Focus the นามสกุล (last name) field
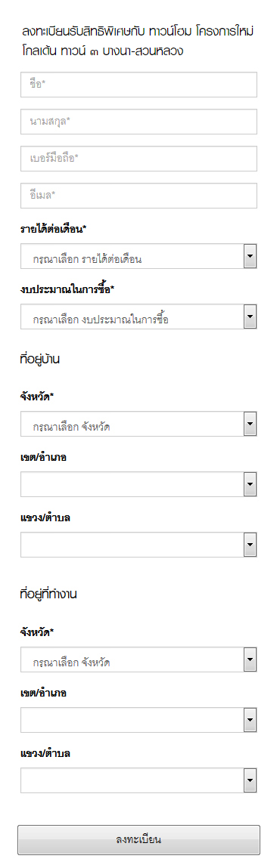This screenshot has width=280, height=868. pyautogui.click(x=138, y=121)
